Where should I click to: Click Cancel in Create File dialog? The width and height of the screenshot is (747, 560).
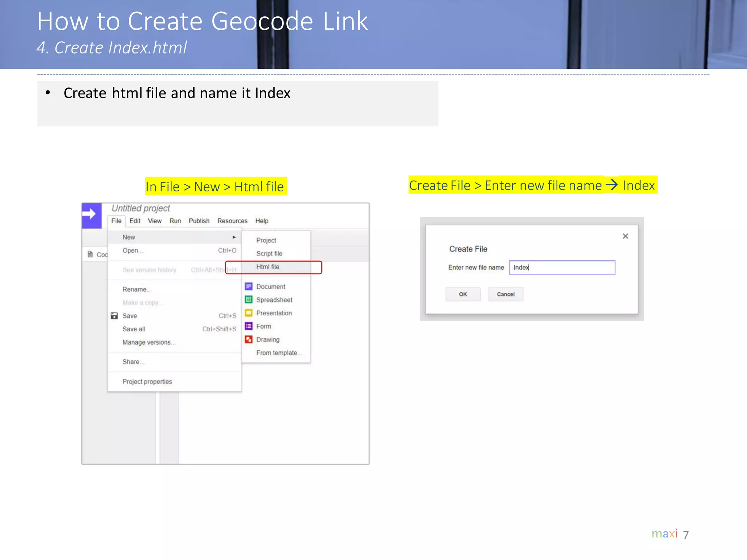tap(506, 294)
